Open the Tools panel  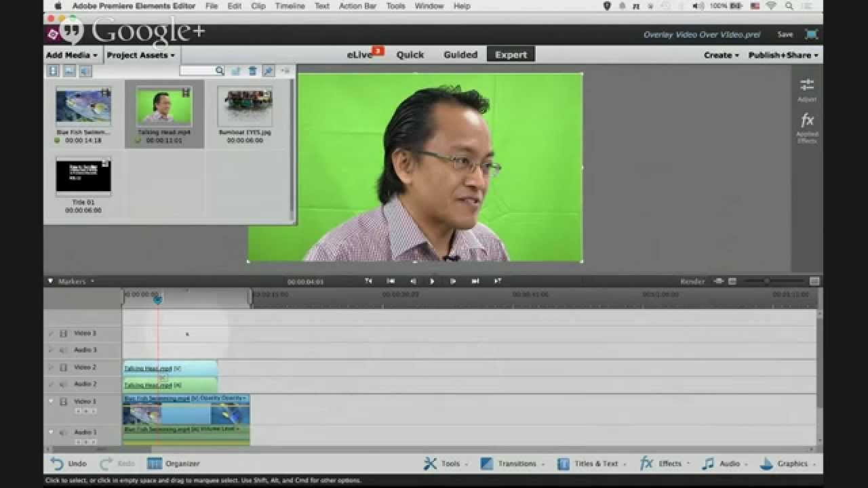pos(446,464)
